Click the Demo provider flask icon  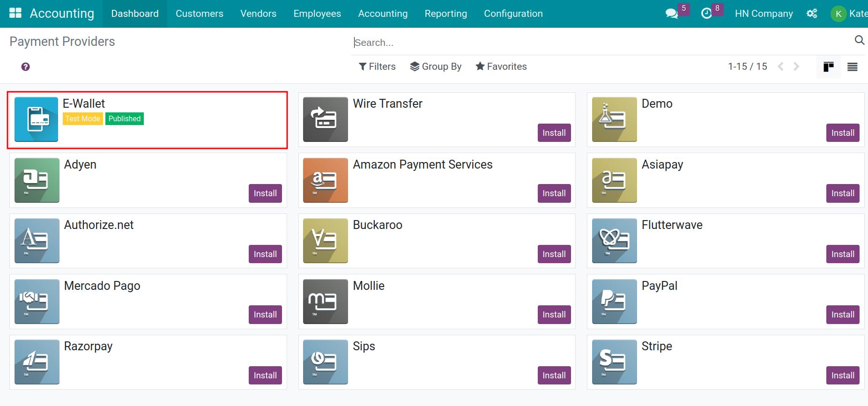click(x=615, y=119)
